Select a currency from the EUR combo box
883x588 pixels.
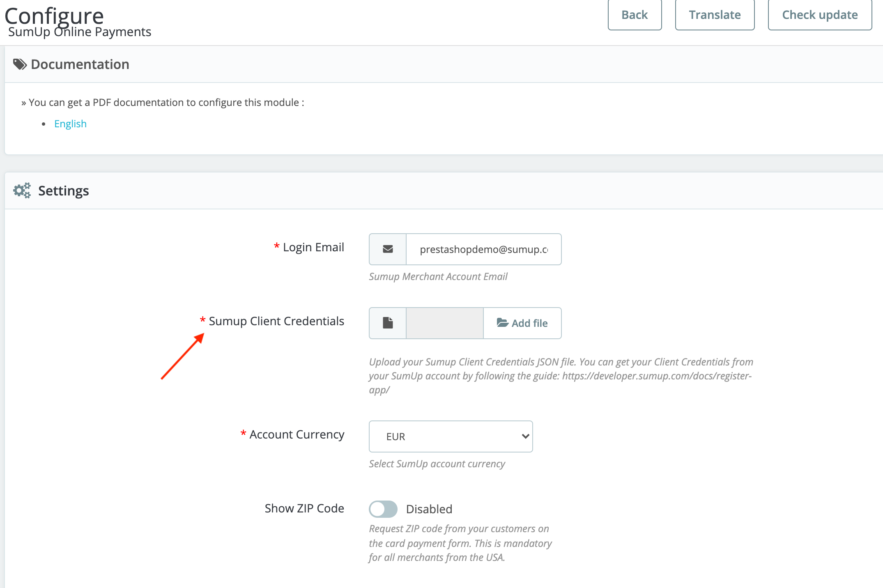(451, 436)
